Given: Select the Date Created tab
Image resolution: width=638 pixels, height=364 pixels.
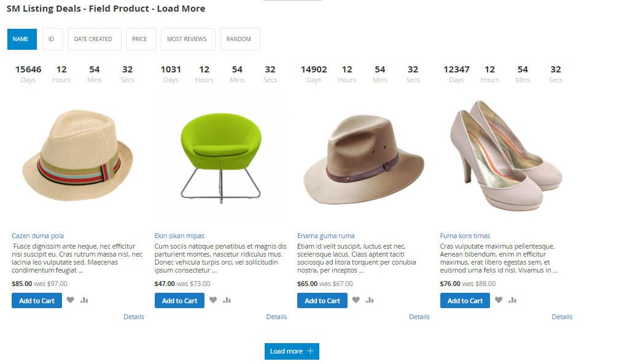Looking at the screenshot, I should click(x=94, y=39).
